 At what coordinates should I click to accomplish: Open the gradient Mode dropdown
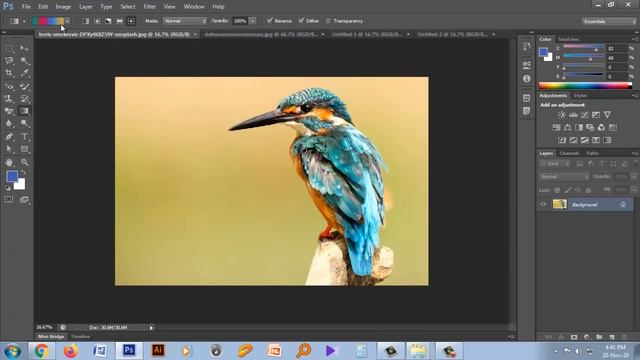(185, 21)
